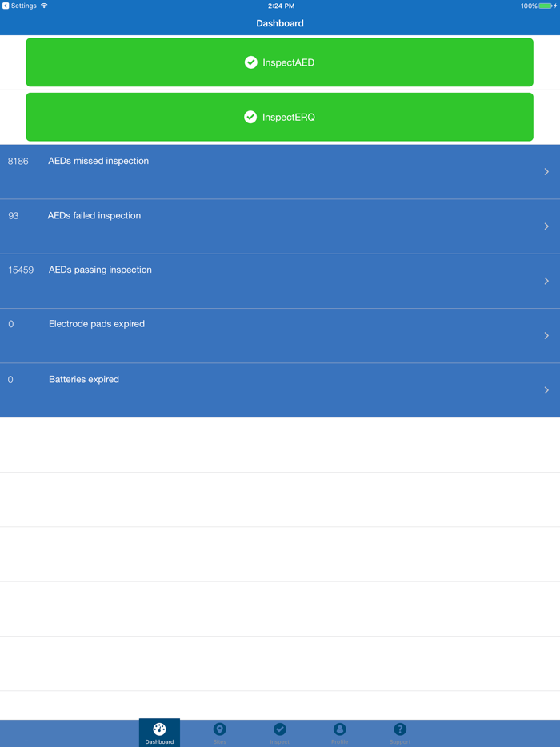Go back to Settings via status bar
Screen dimensions: 560x747
tap(19, 6)
